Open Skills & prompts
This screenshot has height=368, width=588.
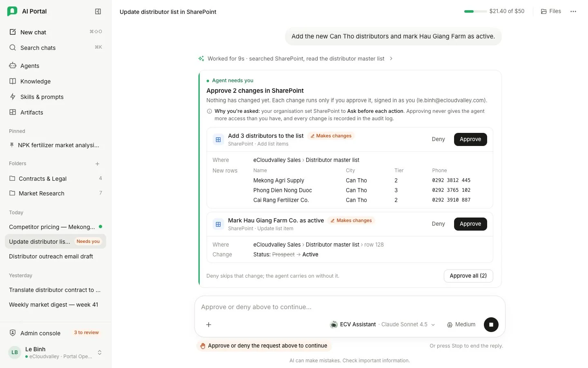pos(56,96)
